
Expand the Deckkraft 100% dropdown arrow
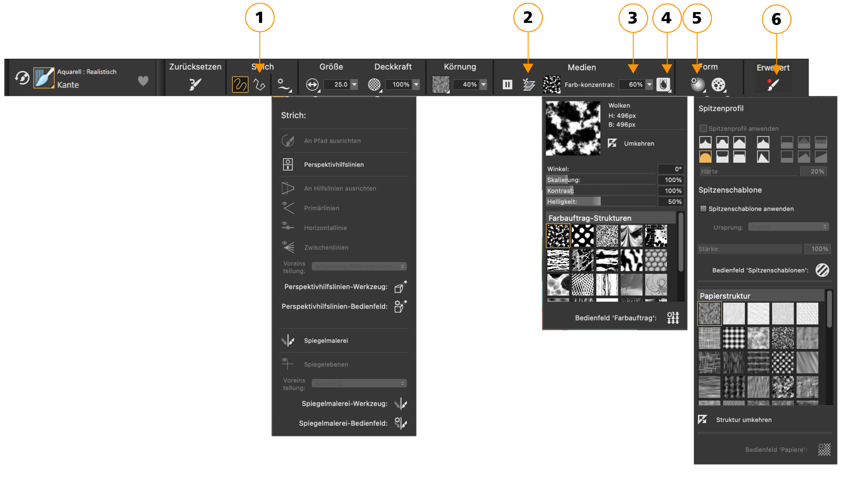click(416, 85)
